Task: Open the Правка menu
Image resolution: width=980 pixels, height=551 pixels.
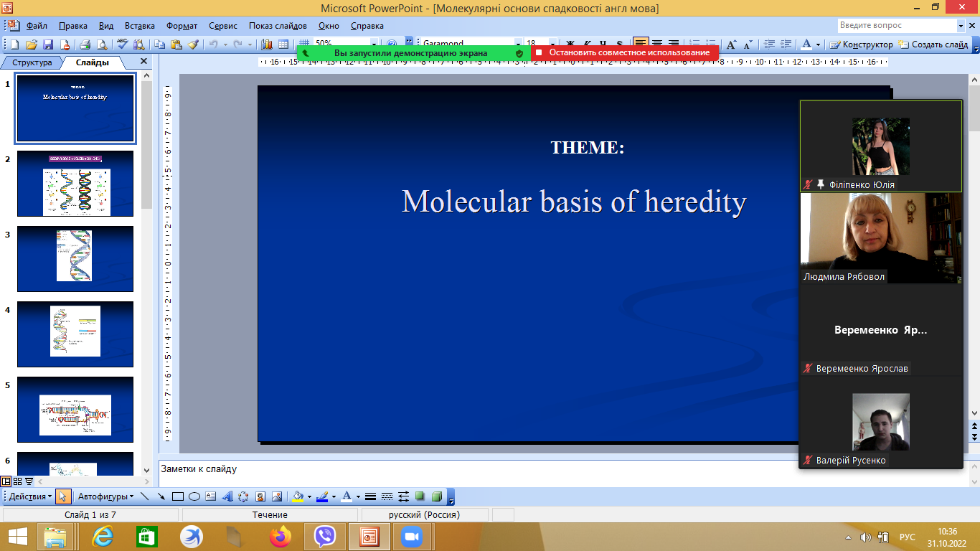Action: (73, 26)
